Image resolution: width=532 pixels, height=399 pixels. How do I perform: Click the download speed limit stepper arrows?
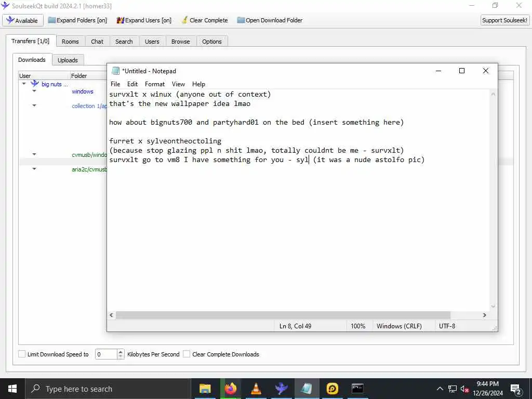tap(121, 354)
